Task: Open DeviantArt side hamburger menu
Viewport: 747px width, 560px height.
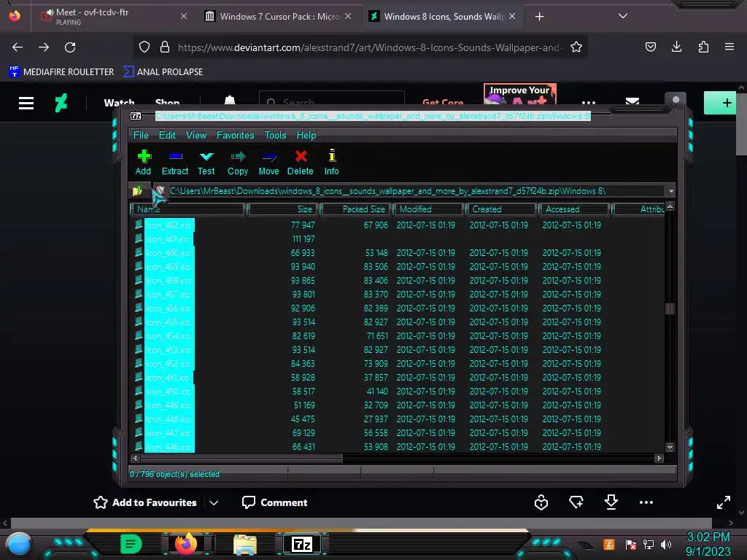Action: pyautogui.click(x=26, y=103)
